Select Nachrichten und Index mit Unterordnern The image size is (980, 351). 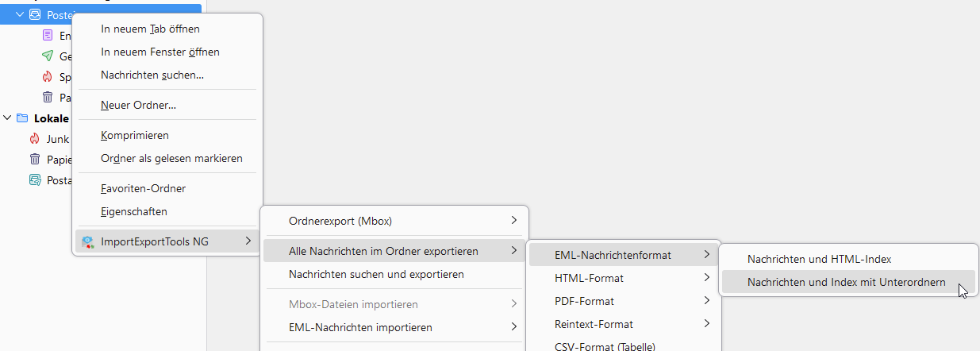tap(846, 282)
